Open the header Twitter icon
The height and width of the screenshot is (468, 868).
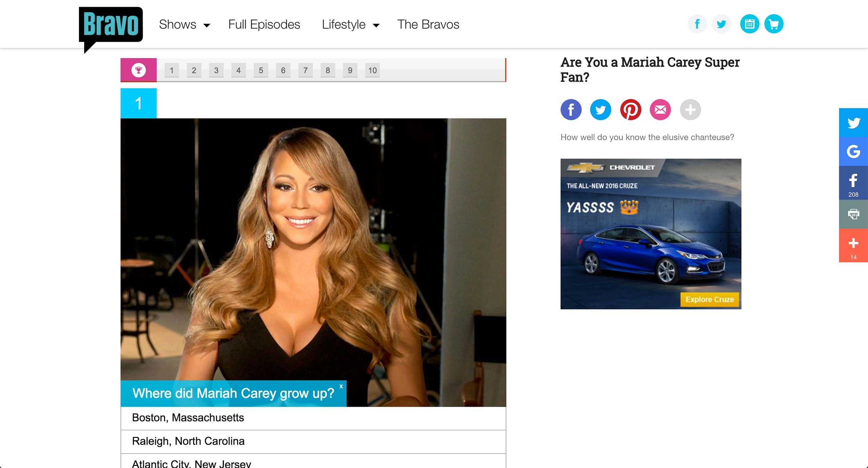(x=721, y=24)
